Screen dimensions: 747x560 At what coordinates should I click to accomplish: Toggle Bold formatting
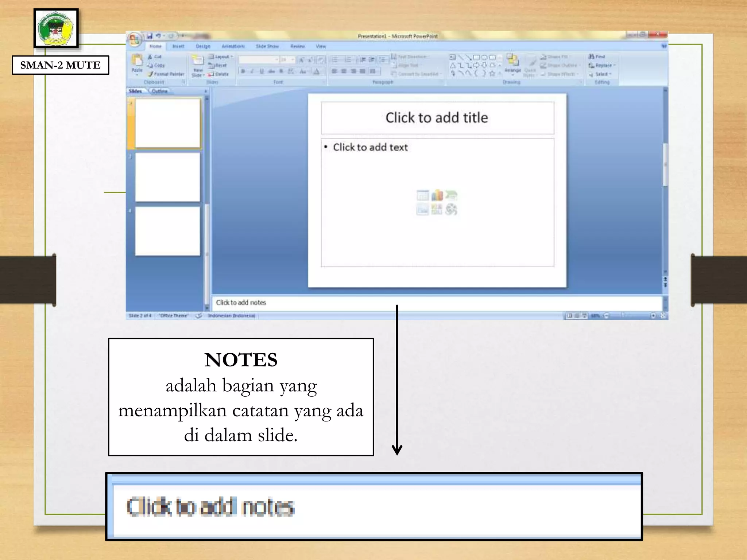click(243, 71)
